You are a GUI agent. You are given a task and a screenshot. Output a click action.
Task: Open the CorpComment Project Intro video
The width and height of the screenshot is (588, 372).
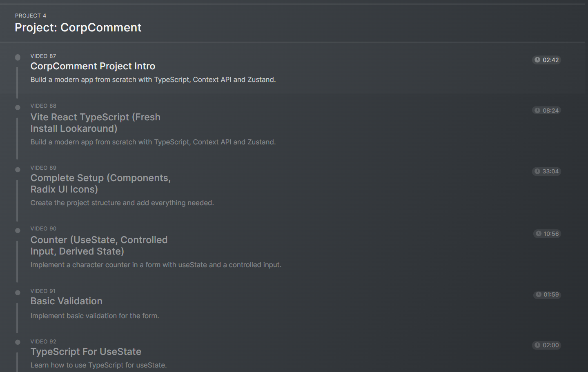coord(93,66)
